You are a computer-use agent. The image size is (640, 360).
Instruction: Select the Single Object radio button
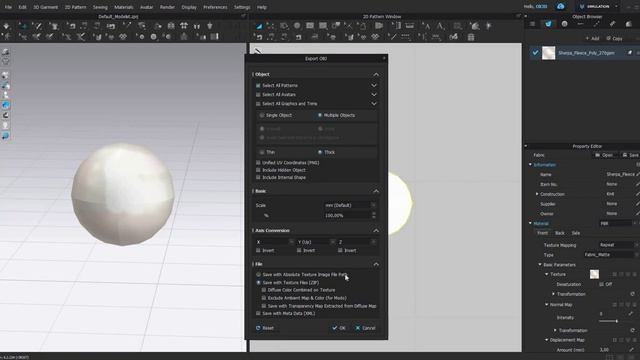pyautogui.click(x=262, y=116)
